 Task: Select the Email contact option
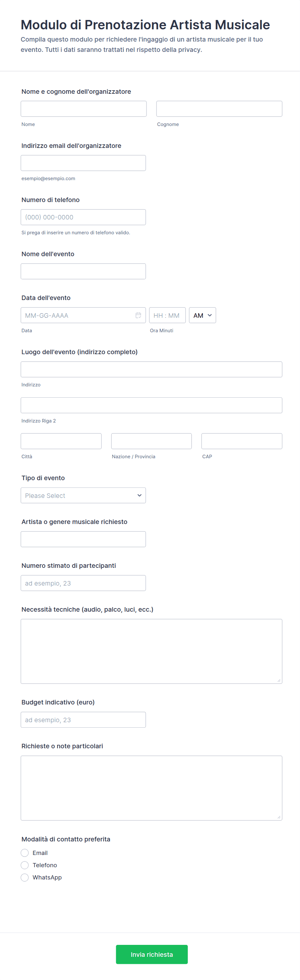pos(25,853)
